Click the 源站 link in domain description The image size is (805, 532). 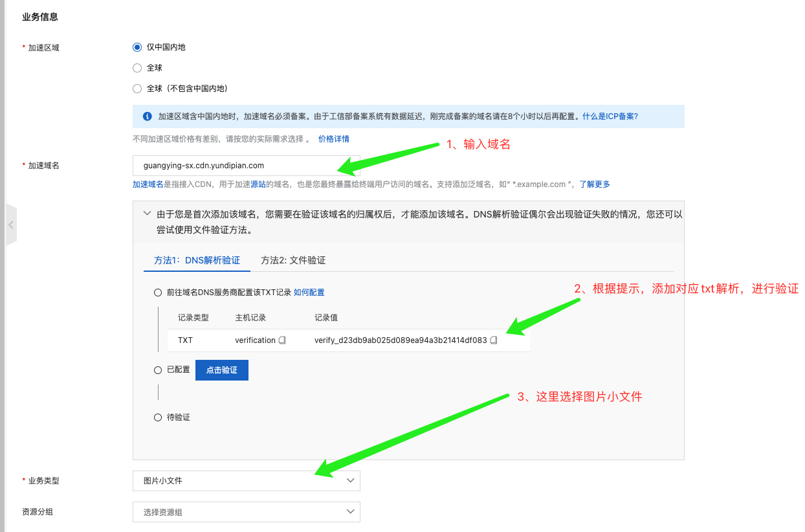(x=258, y=184)
